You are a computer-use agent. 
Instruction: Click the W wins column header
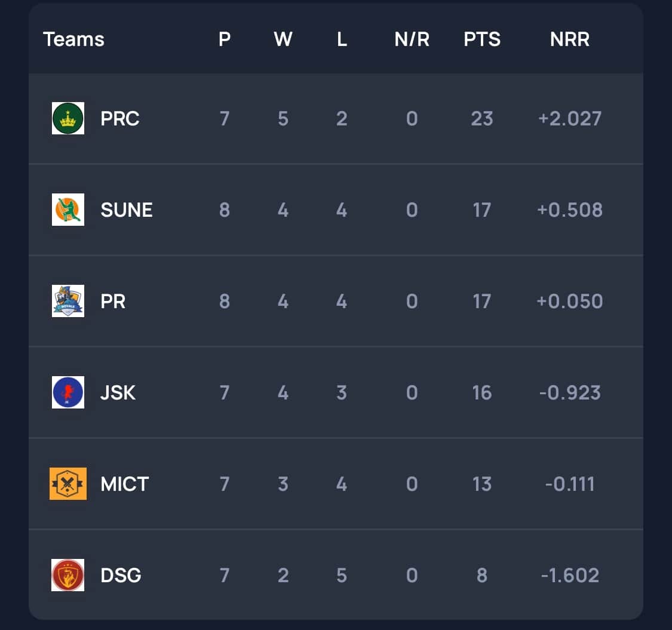[x=283, y=39]
